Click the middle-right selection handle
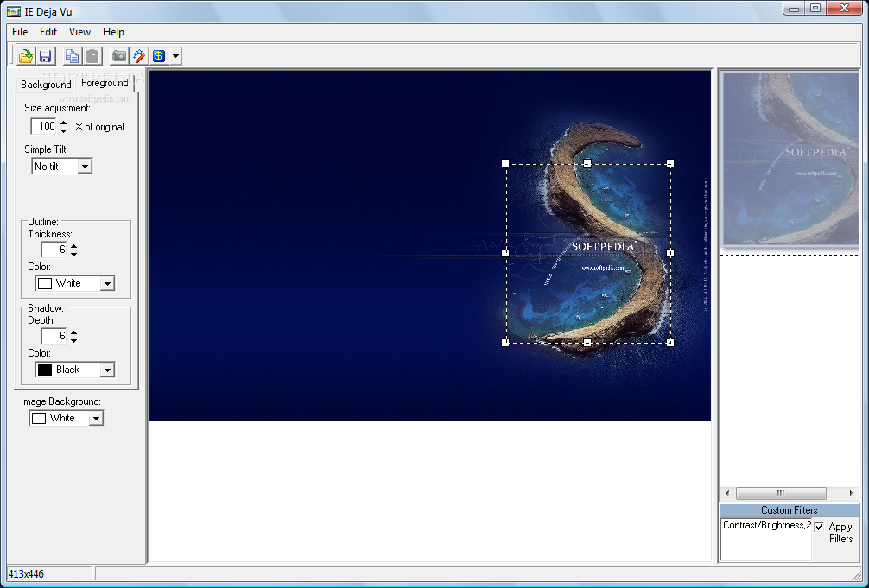Viewport: 869px width, 588px height. [670, 253]
